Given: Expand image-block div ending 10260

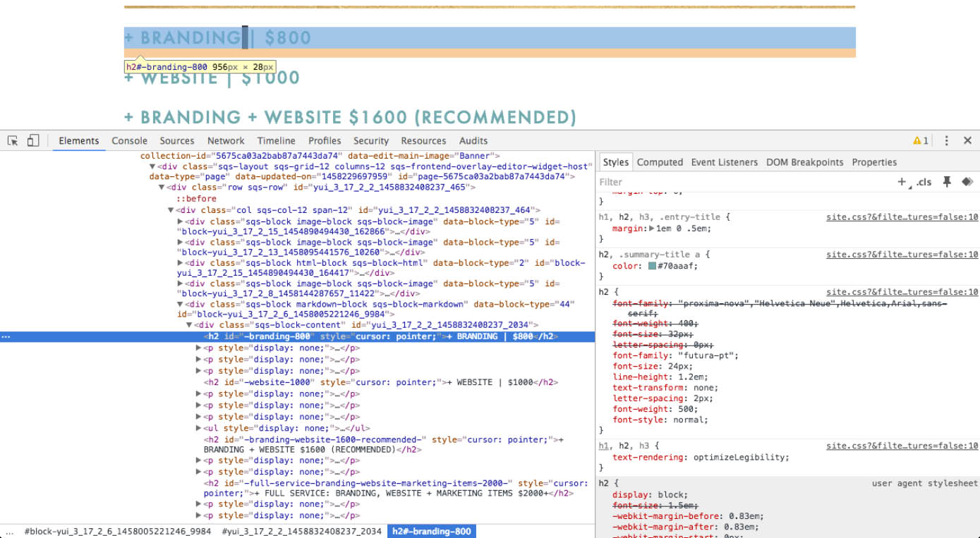Looking at the screenshot, I should click(x=180, y=242).
